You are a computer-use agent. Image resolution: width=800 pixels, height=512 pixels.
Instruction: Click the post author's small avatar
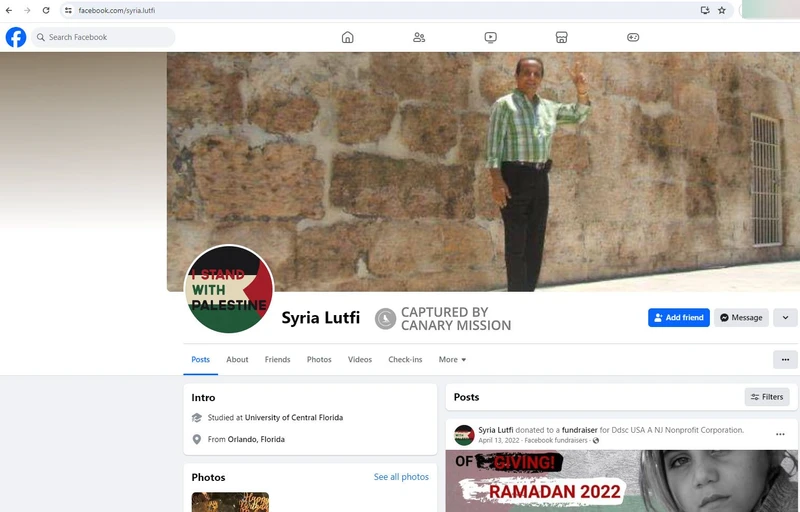pyautogui.click(x=464, y=435)
